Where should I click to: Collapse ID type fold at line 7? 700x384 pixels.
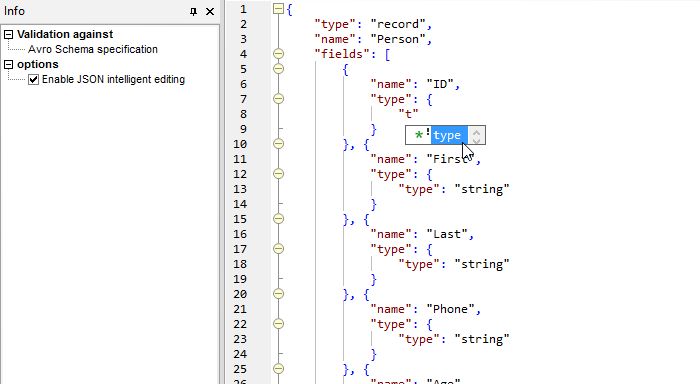[278, 99]
